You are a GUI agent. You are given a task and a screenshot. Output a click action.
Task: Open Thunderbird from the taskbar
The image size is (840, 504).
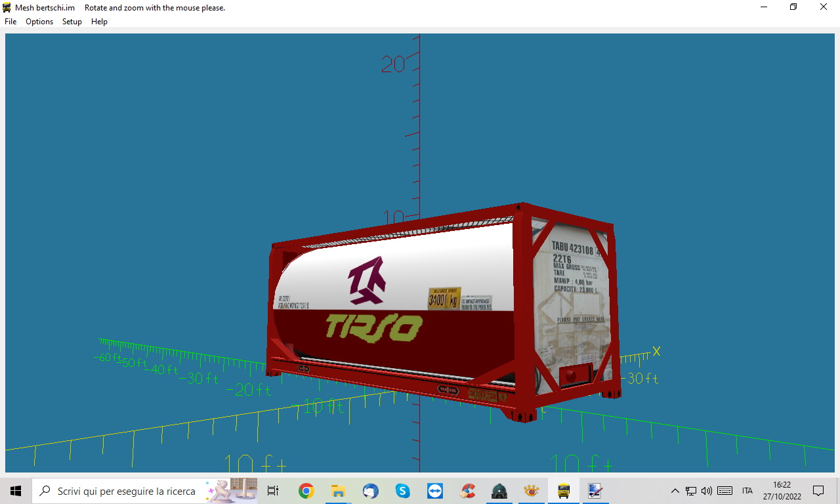click(370, 491)
